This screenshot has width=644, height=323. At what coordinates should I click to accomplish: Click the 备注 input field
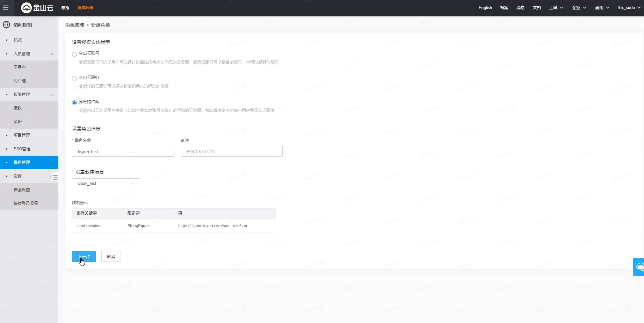click(231, 152)
